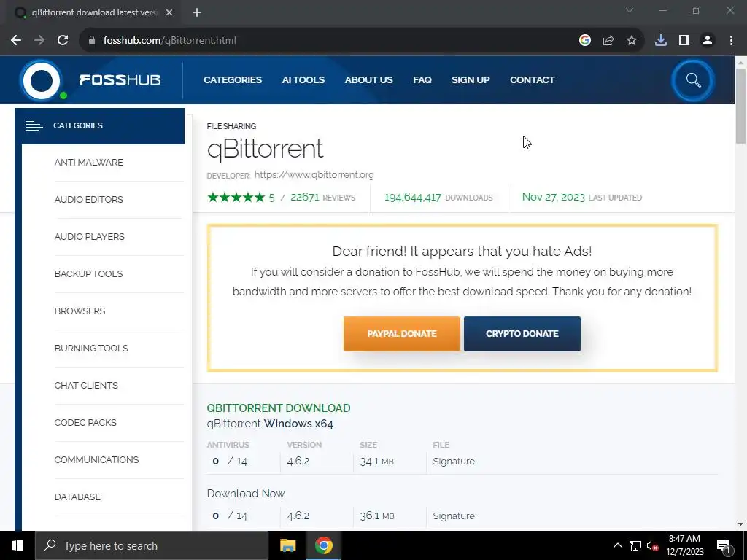Click the 0 / 14 antivirus result for 34.1 MB
Screen dimensions: 747x560
click(x=230, y=461)
